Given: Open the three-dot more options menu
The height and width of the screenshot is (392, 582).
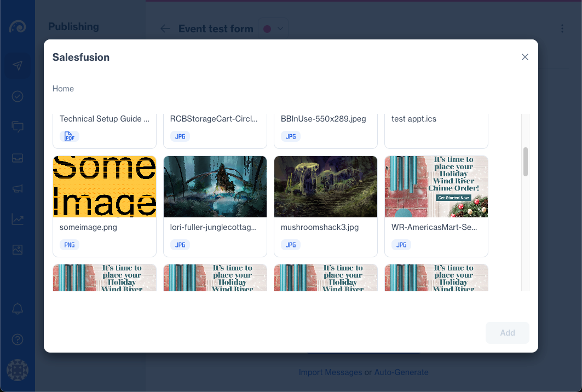Looking at the screenshot, I should pyautogui.click(x=562, y=29).
